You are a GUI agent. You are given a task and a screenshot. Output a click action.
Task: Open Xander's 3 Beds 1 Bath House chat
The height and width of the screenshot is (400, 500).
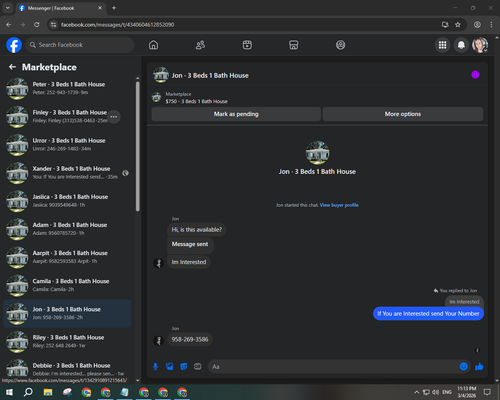(68, 173)
